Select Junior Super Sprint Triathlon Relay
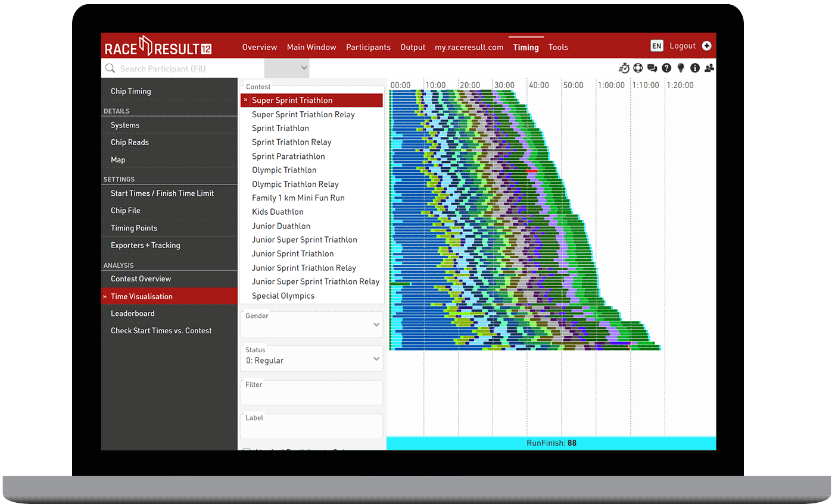The width and height of the screenshot is (835, 504). point(311,281)
